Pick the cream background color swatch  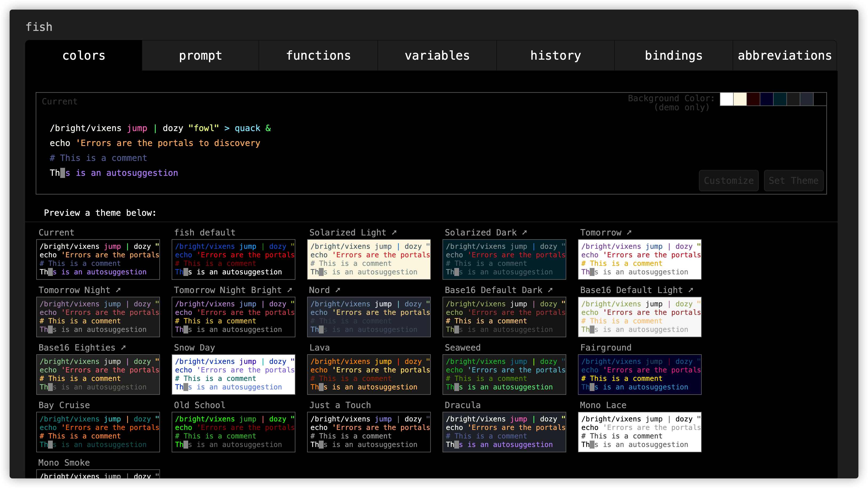(x=740, y=99)
